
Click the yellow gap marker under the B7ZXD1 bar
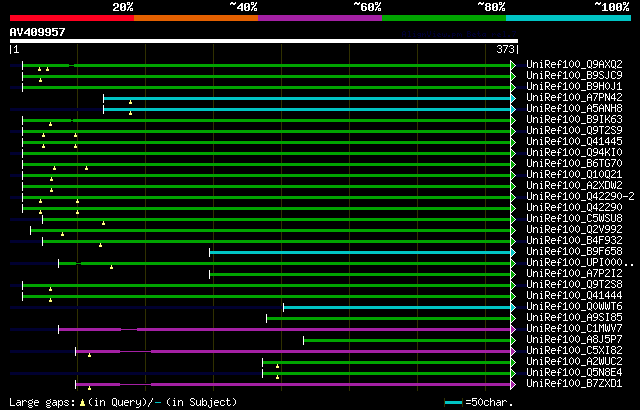89,388
